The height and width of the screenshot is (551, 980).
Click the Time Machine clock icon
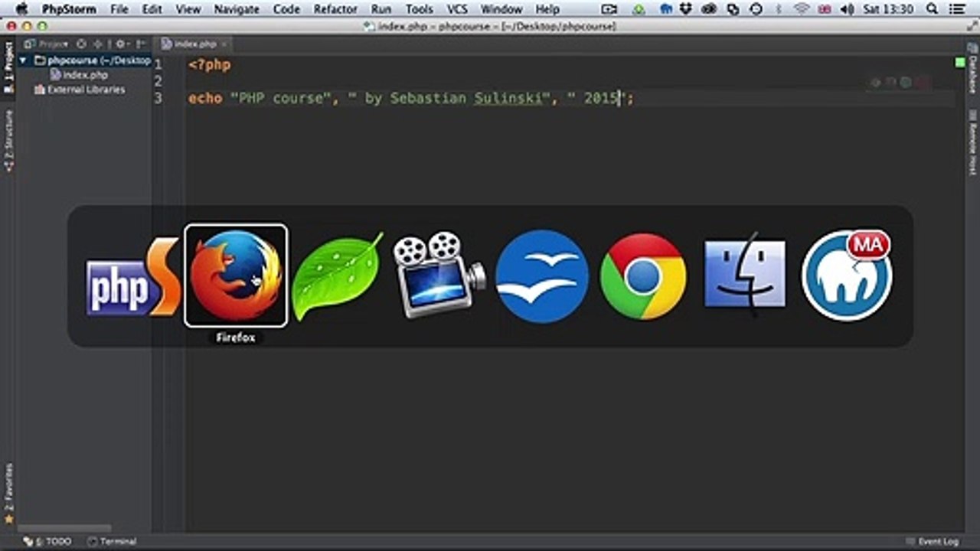click(x=756, y=9)
